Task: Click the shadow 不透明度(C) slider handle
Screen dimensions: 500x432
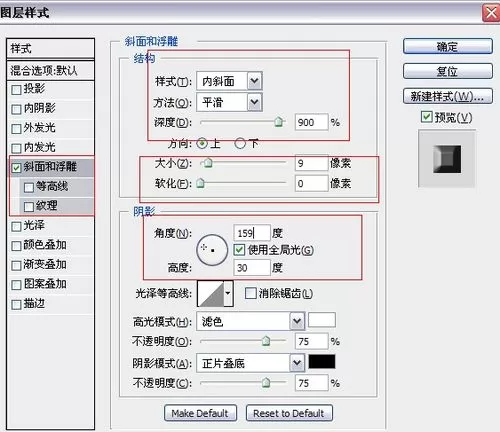Action: pyautogui.click(x=266, y=383)
